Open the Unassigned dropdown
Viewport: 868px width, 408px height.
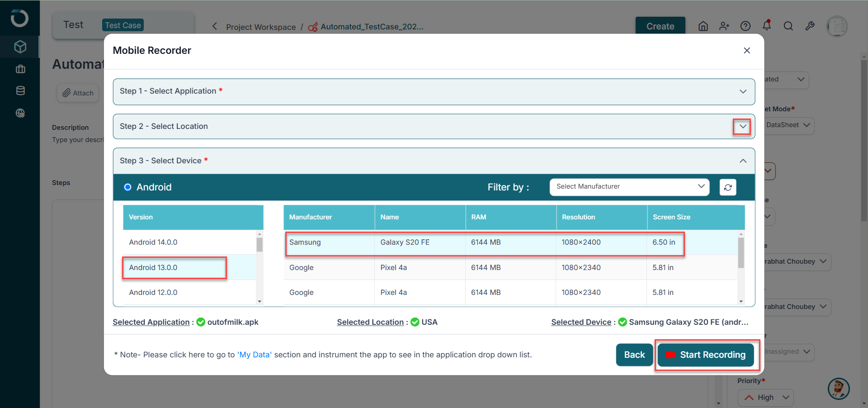788,352
